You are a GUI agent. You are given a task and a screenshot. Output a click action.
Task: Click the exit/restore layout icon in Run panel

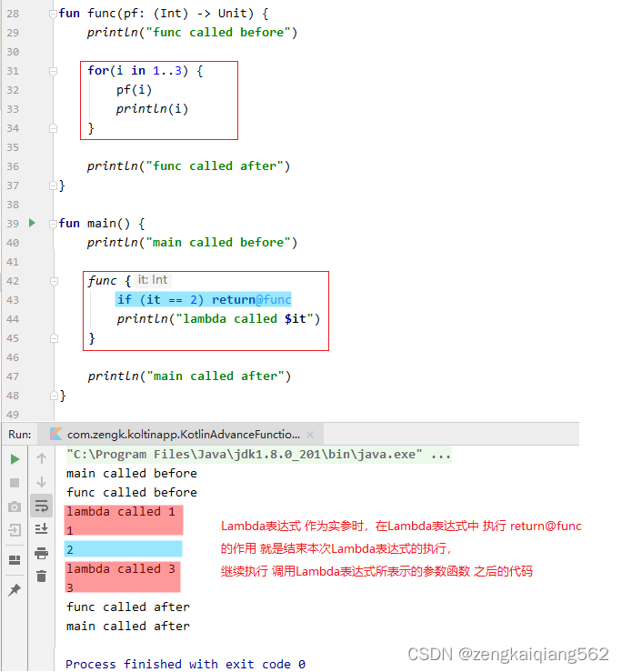coord(15,530)
